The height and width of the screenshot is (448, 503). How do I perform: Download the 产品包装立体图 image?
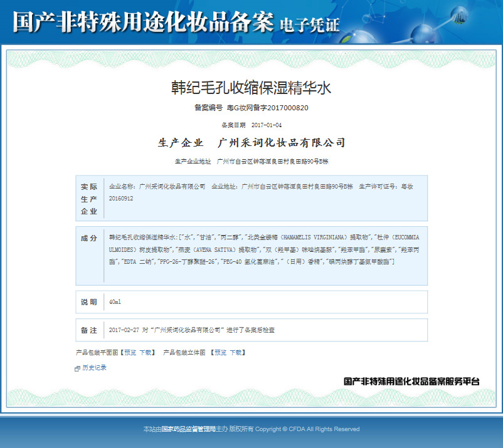coord(236,353)
